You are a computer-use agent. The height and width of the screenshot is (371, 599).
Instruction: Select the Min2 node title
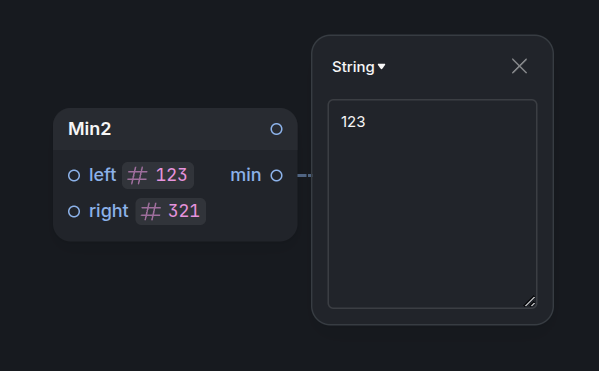point(90,129)
